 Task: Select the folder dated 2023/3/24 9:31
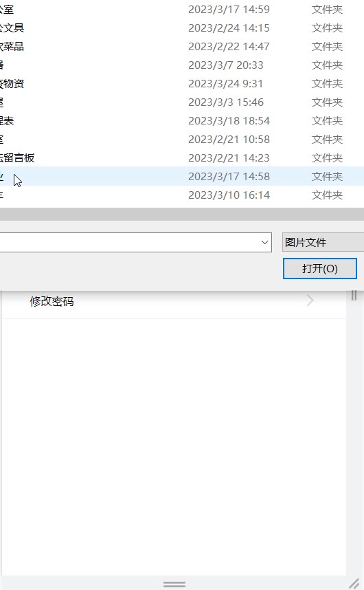(182, 83)
